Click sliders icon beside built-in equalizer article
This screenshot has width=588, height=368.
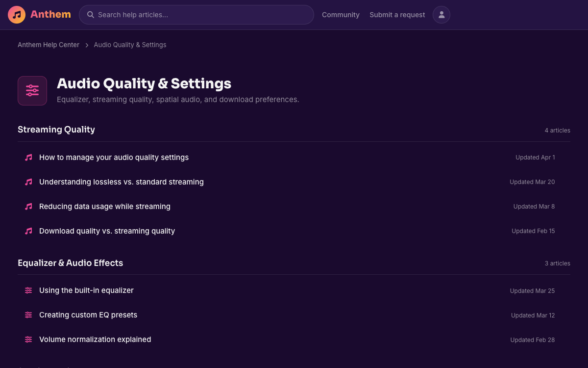click(x=28, y=290)
